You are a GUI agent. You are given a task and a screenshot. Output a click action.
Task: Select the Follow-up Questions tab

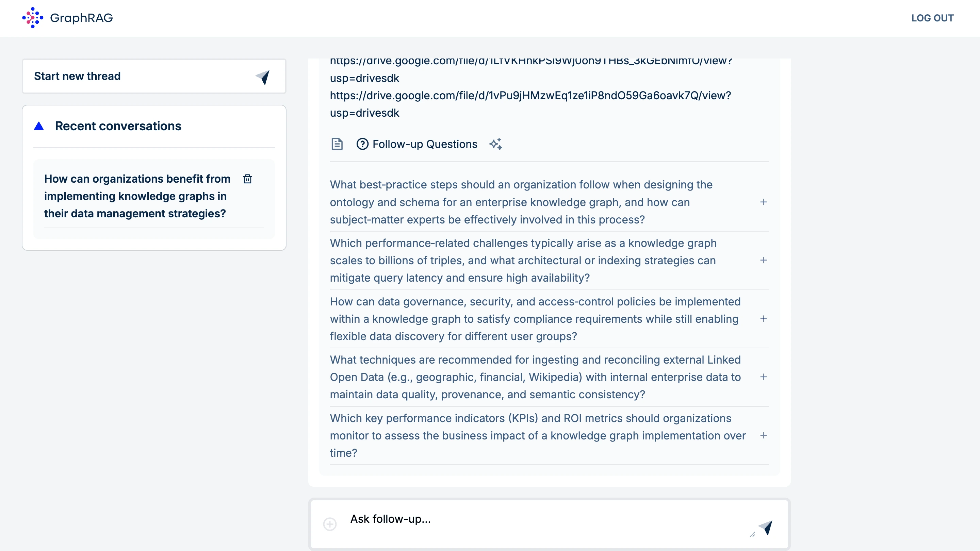[x=425, y=144]
